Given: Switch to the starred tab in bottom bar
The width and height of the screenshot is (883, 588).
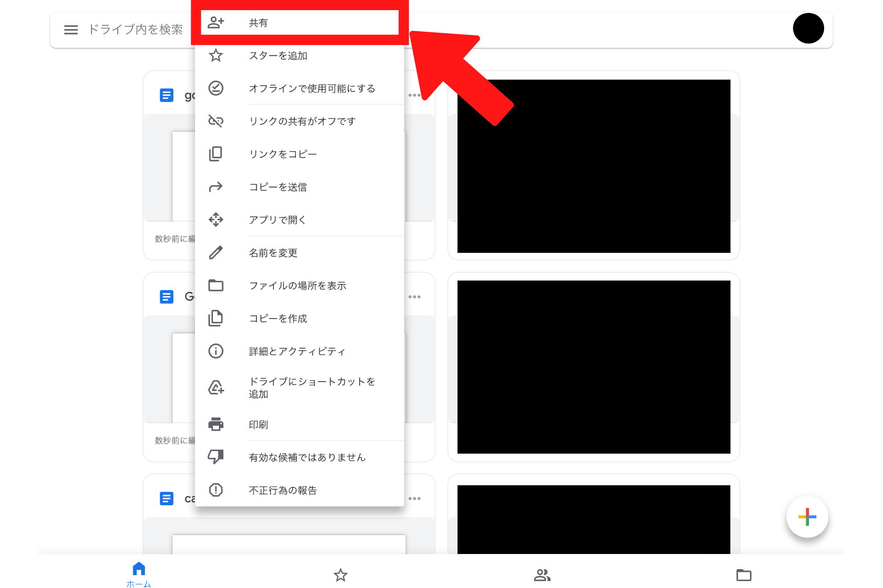Looking at the screenshot, I should point(340,575).
